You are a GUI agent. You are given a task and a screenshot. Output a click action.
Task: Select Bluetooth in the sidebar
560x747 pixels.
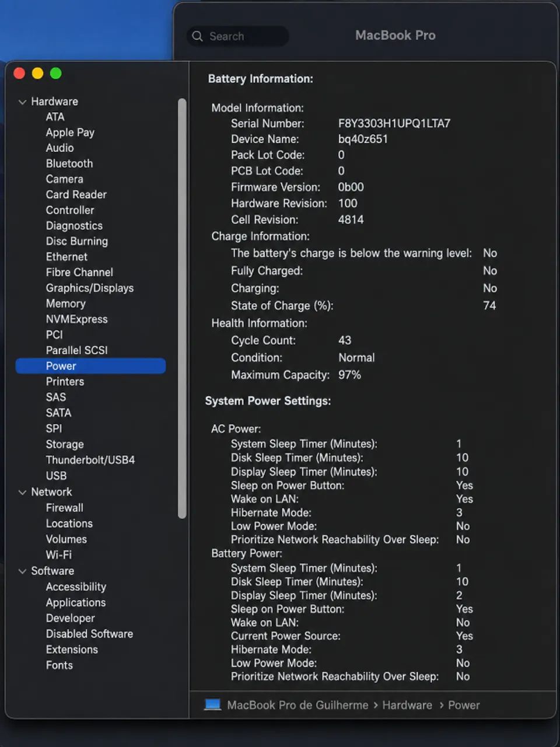pos(69,163)
